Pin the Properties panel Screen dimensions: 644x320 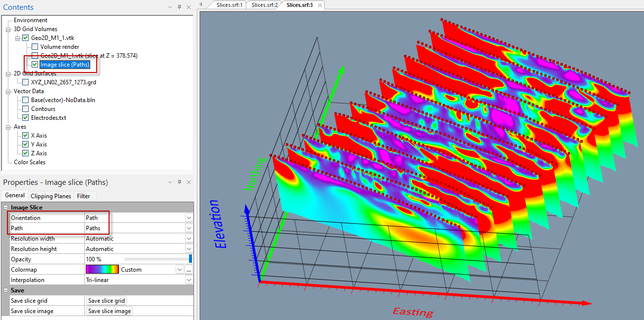pos(179,182)
